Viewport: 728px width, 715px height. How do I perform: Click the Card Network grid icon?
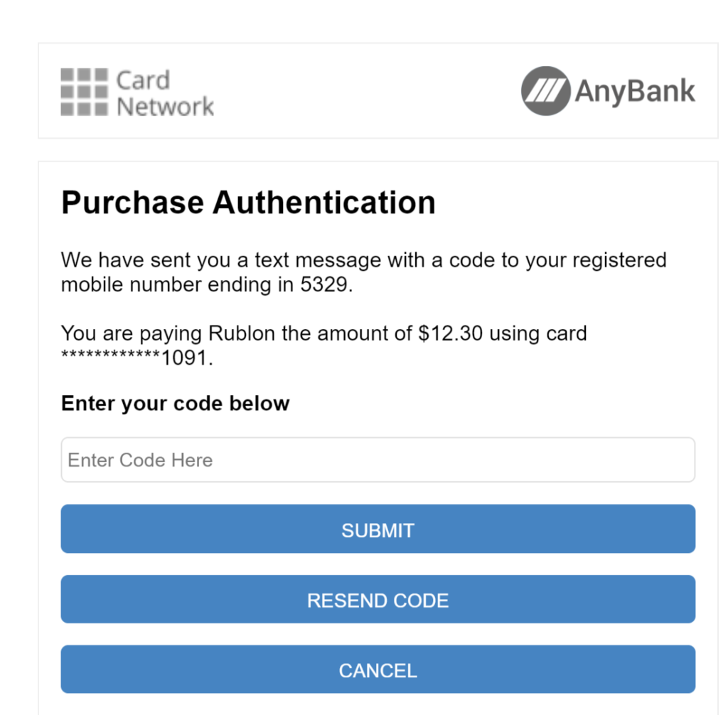click(x=85, y=92)
